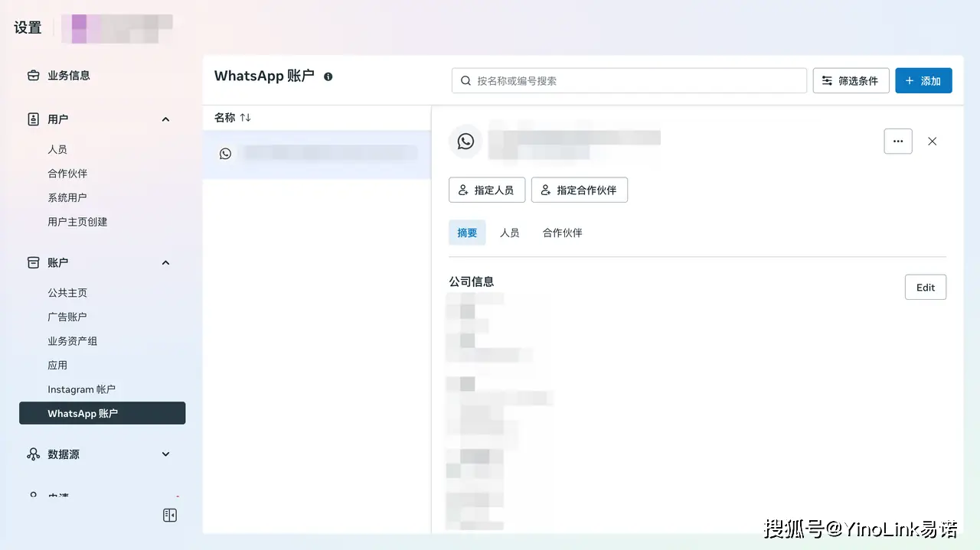This screenshot has width=980, height=550.
Task: Switch to the 合作伙伴 tab in details
Action: (562, 233)
